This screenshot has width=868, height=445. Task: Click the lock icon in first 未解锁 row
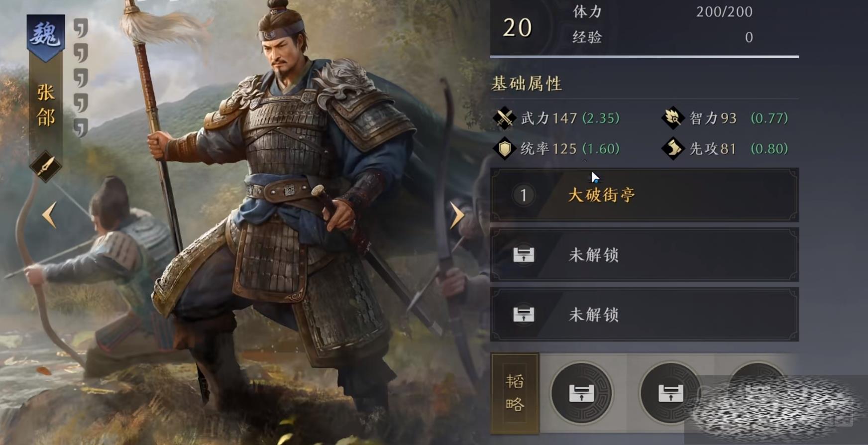click(524, 255)
